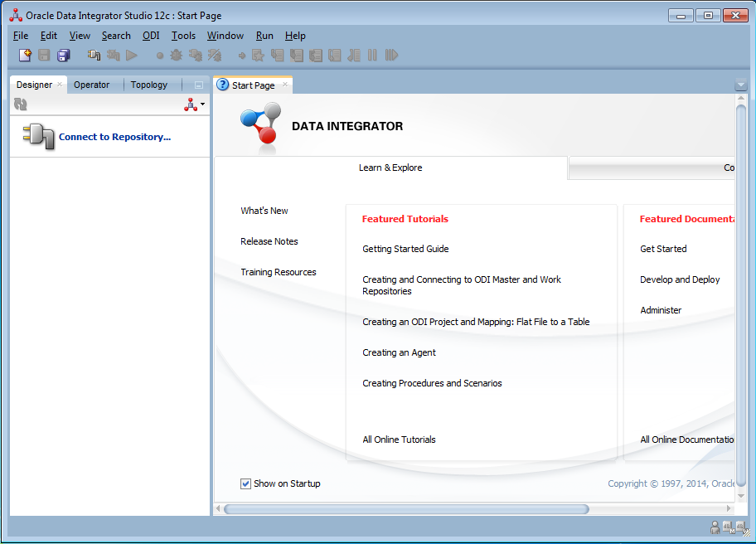Image resolution: width=756 pixels, height=544 pixels.
Task: Click the grayed record circle icon
Action: coord(160,56)
